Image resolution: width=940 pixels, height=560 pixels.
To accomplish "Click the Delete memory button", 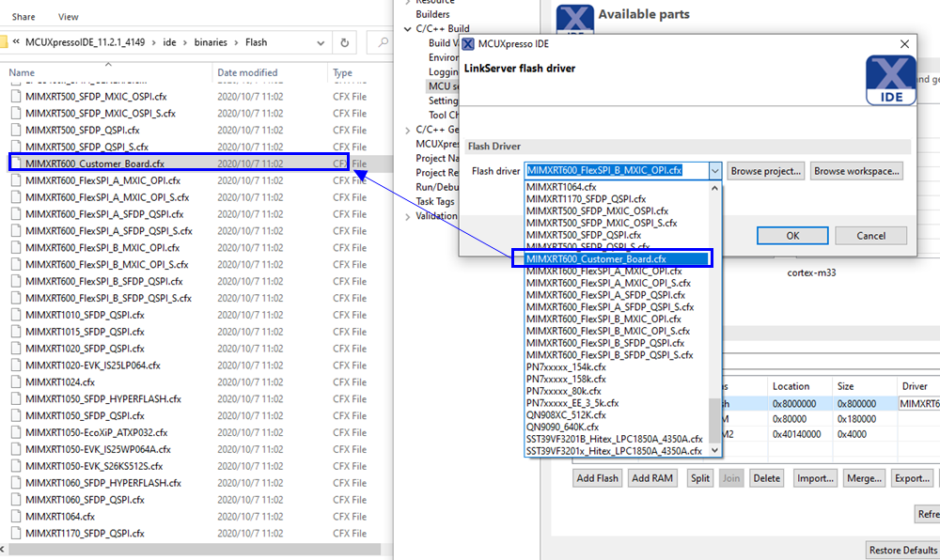I will click(x=767, y=478).
